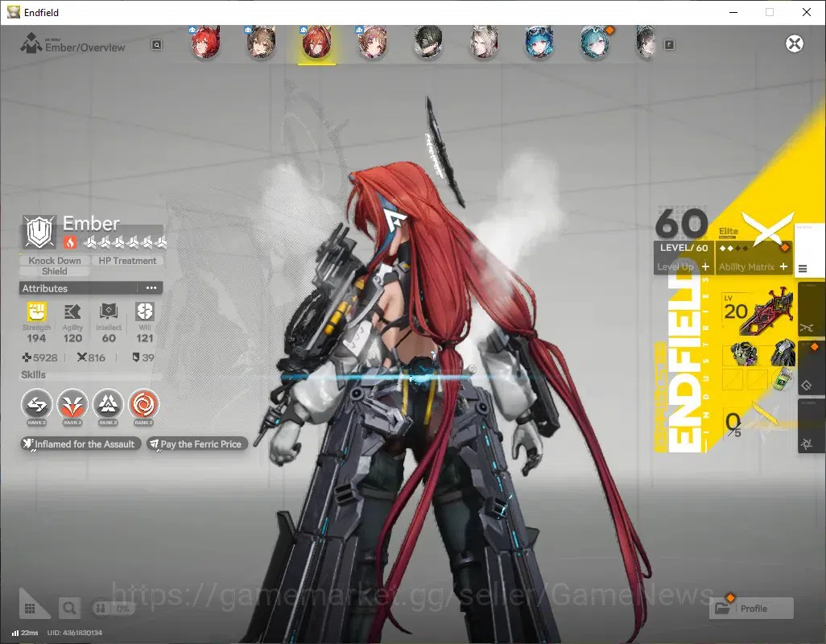The width and height of the screenshot is (826, 644).
Task: Click the Intellect book icon
Action: tap(109, 312)
